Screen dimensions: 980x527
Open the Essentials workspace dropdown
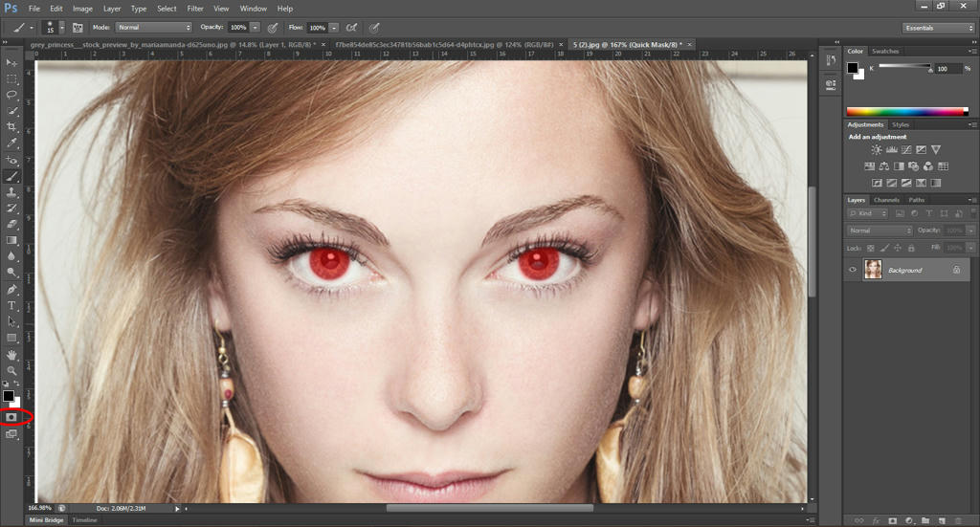tap(939, 28)
